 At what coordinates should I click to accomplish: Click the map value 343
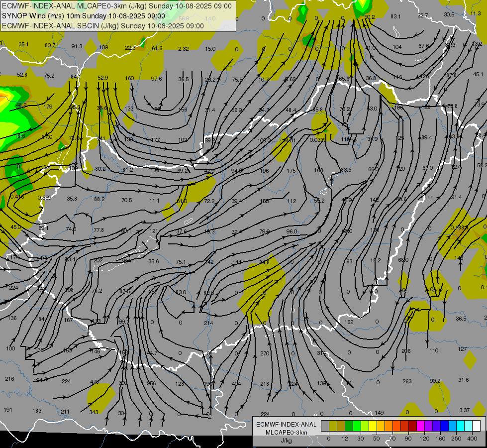[x=94, y=412]
